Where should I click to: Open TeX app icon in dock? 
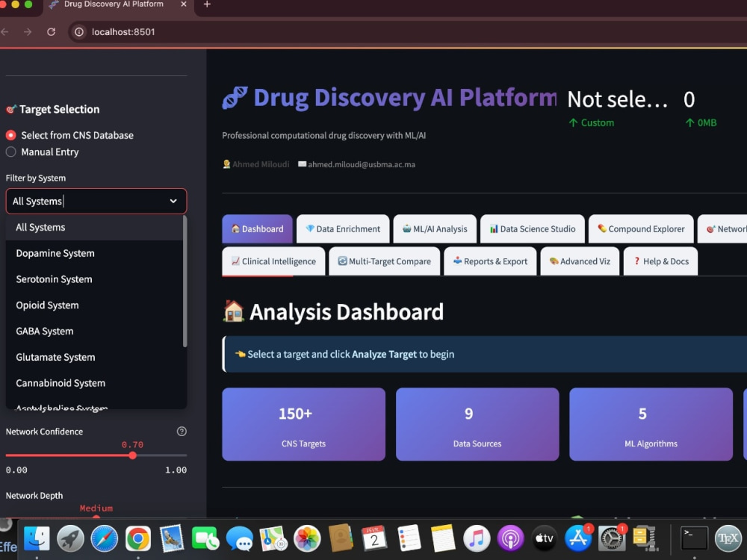728,538
